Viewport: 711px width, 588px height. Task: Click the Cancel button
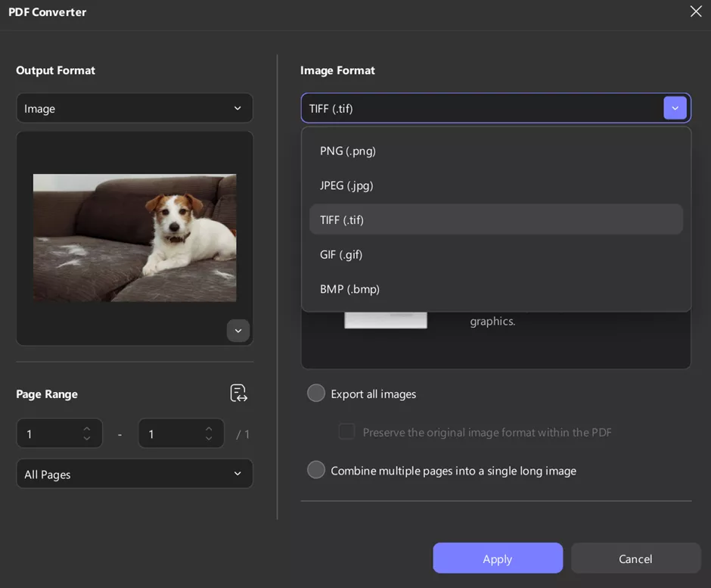tap(635, 558)
